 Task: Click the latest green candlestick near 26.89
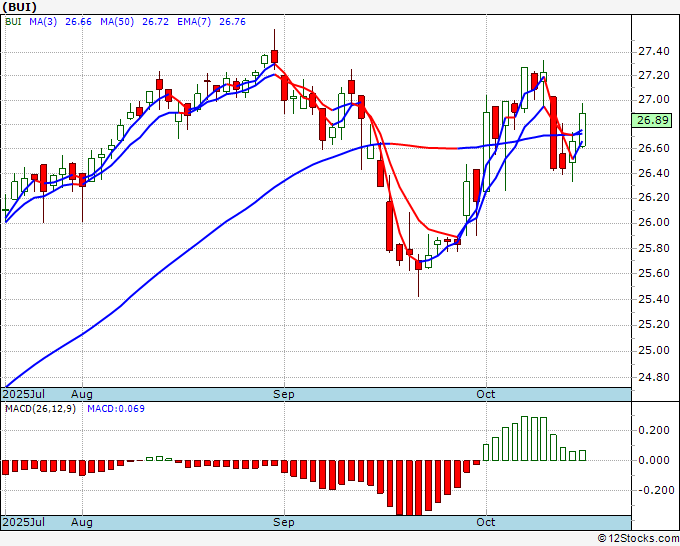582,130
